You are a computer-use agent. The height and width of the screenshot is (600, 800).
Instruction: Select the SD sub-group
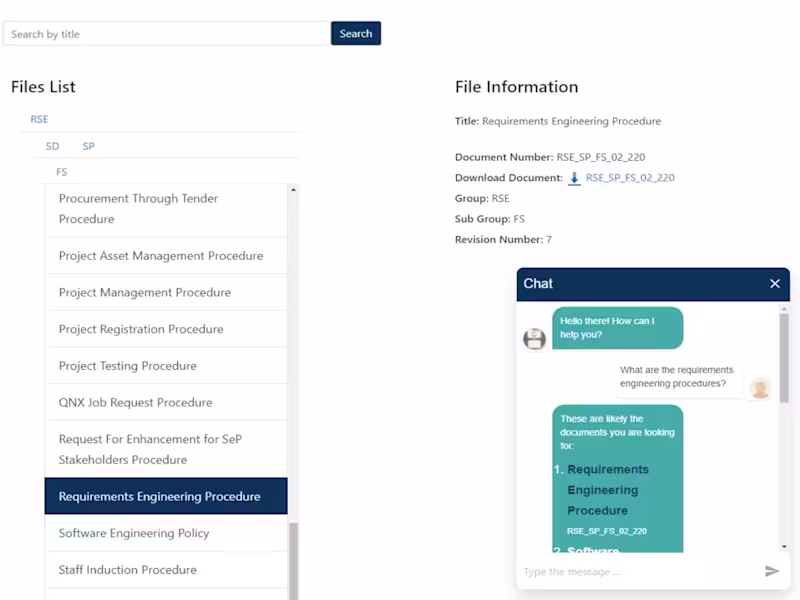[x=53, y=146]
